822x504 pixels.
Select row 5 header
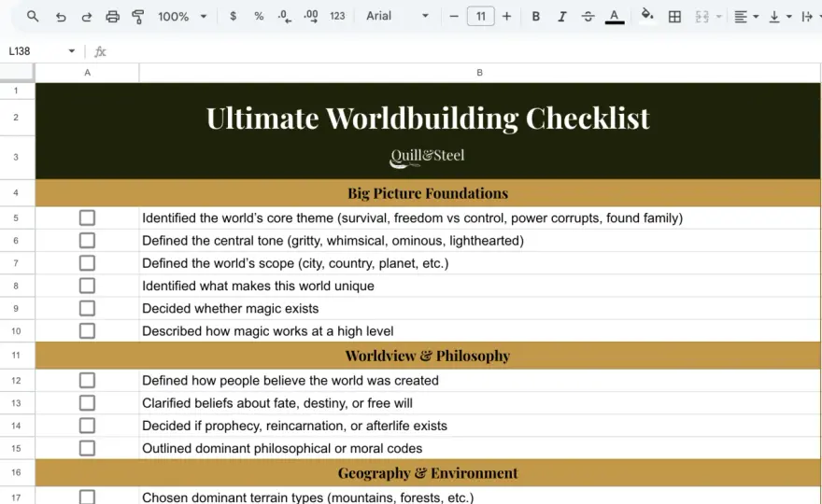16,218
